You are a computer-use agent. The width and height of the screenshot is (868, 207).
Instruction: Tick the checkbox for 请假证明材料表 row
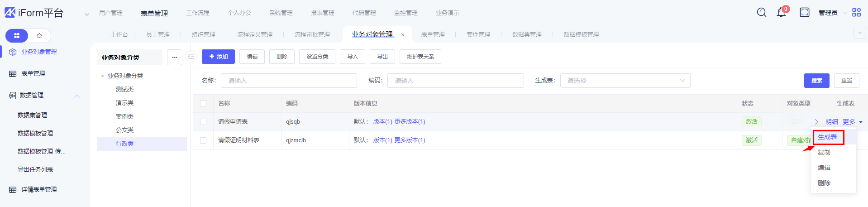203,140
